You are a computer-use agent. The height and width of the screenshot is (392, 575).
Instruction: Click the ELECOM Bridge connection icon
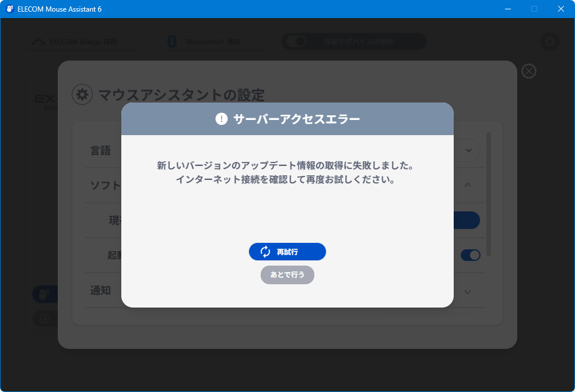tap(38, 42)
